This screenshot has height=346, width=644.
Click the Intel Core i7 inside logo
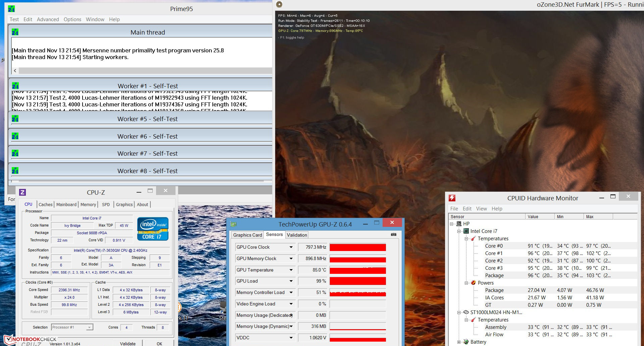tap(153, 229)
